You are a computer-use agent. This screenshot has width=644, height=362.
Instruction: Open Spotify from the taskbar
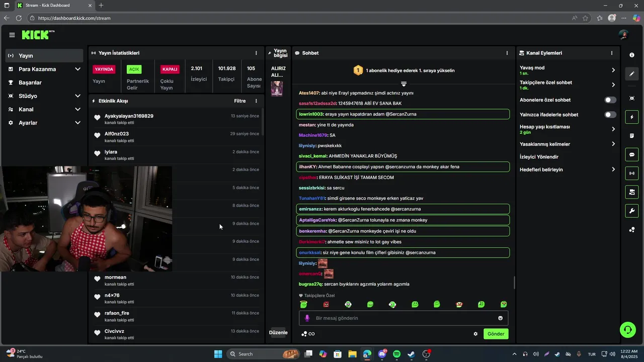(x=396, y=354)
